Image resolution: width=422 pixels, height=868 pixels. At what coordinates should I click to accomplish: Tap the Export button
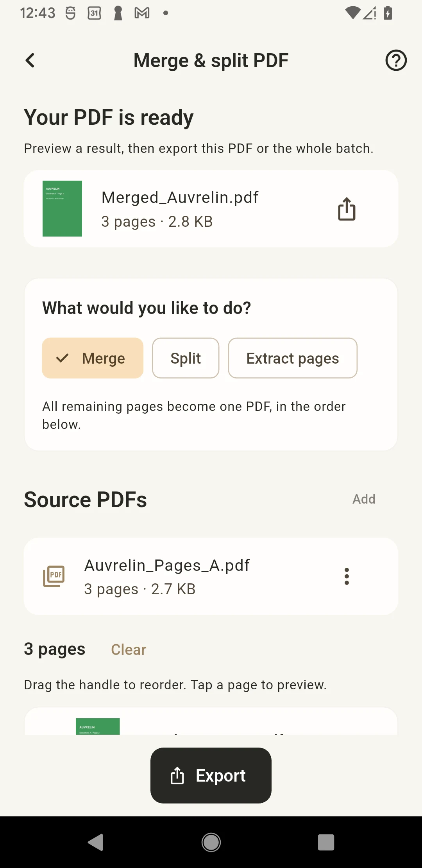coord(211,776)
